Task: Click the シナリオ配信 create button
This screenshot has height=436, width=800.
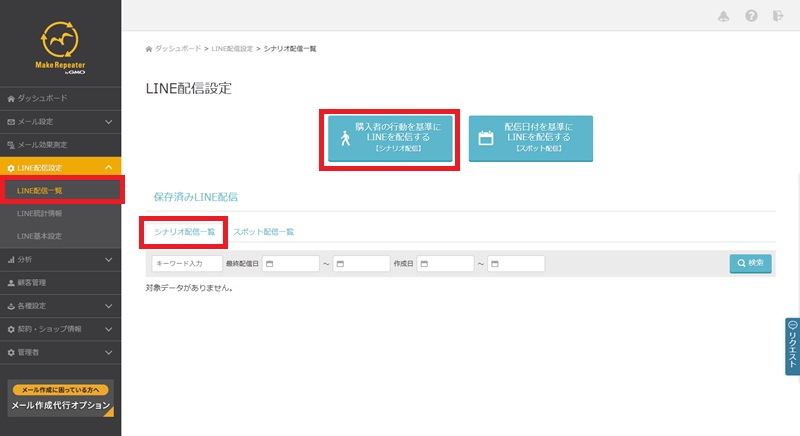Action: pyautogui.click(x=390, y=139)
